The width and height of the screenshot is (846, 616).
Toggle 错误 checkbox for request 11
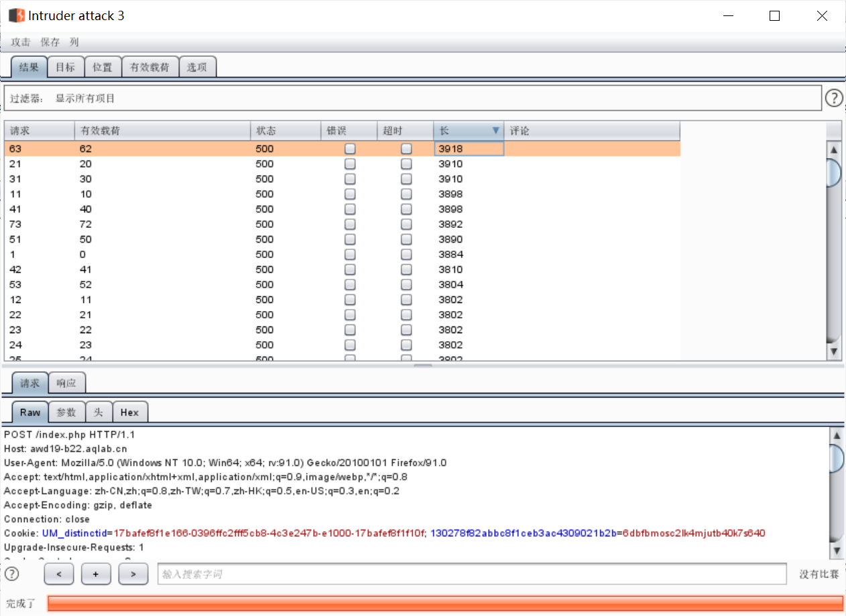(x=350, y=194)
